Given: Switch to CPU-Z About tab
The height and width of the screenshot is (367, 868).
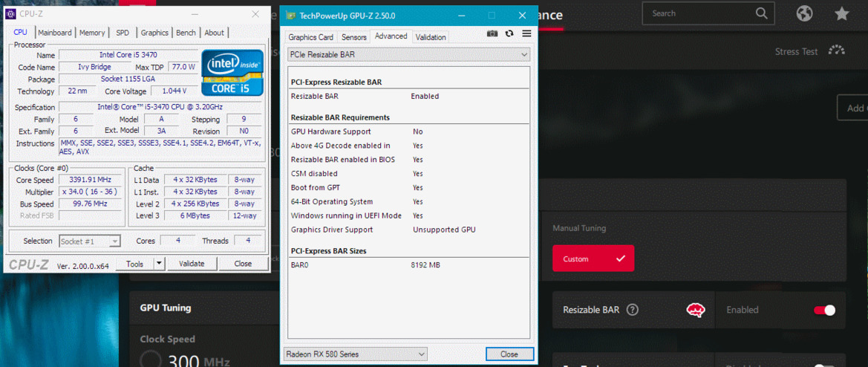Looking at the screenshot, I should 215,33.
